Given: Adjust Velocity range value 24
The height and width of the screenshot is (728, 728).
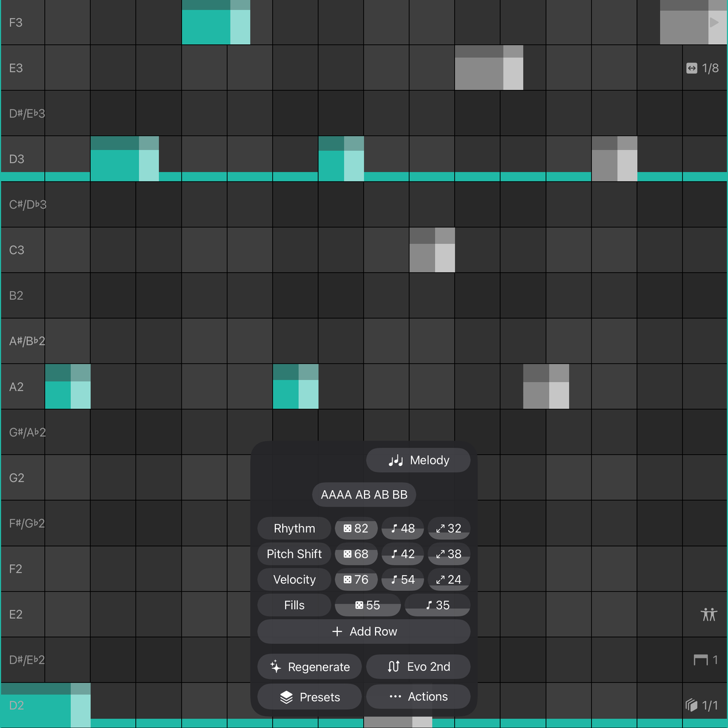Looking at the screenshot, I should [x=449, y=579].
